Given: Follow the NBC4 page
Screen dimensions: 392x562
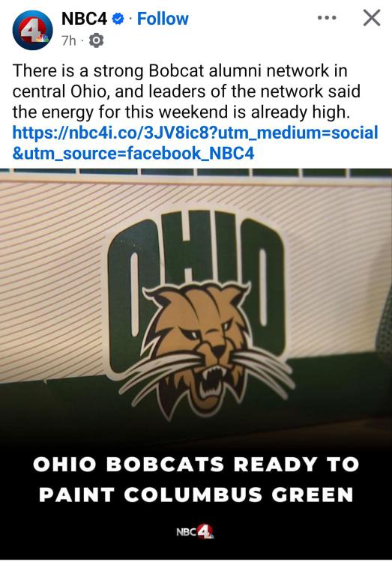Looking at the screenshot, I should pos(163,19).
